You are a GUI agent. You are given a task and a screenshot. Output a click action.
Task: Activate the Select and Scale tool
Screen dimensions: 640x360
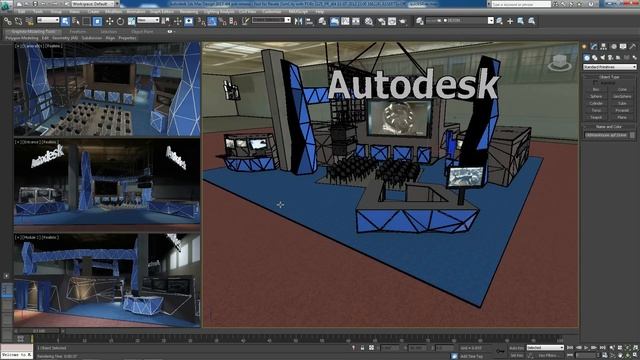pyautogui.click(x=131, y=21)
